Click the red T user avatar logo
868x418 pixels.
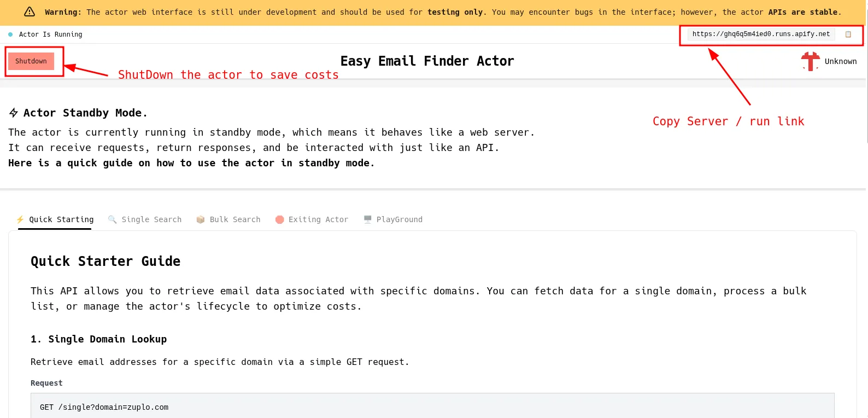coord(810,61)
